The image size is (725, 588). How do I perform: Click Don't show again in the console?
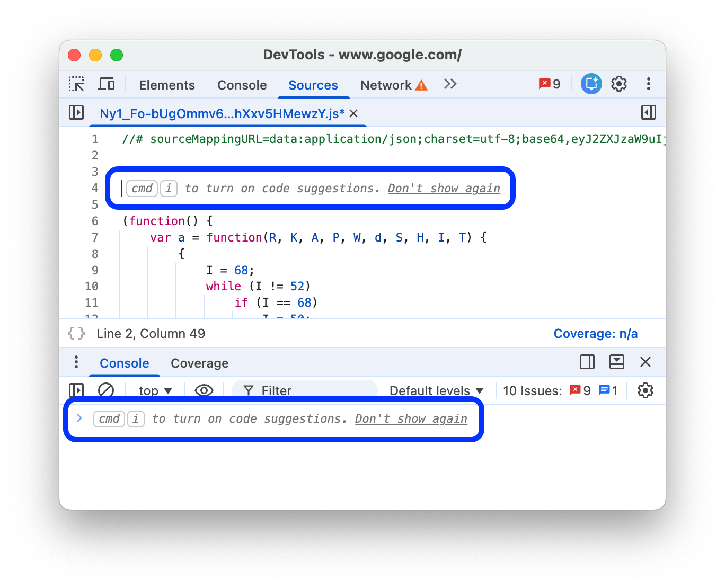pyautogui.click(x=411, y=418)
